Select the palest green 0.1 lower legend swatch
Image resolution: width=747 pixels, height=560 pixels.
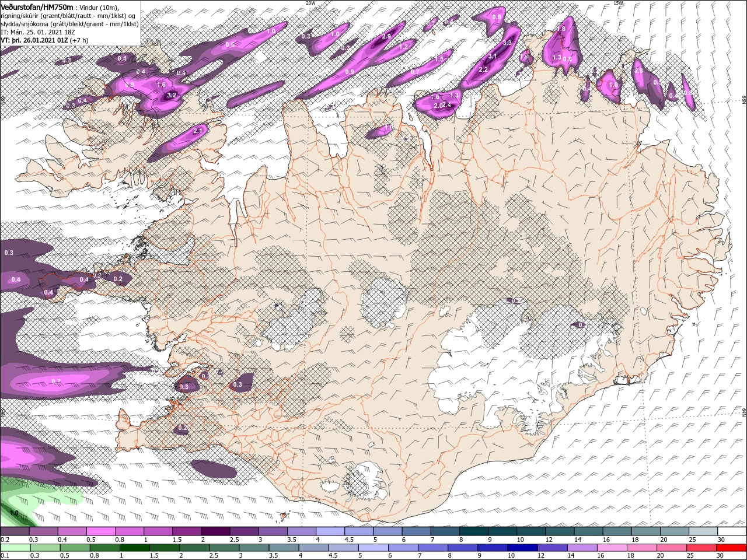(x=15, y=548)
